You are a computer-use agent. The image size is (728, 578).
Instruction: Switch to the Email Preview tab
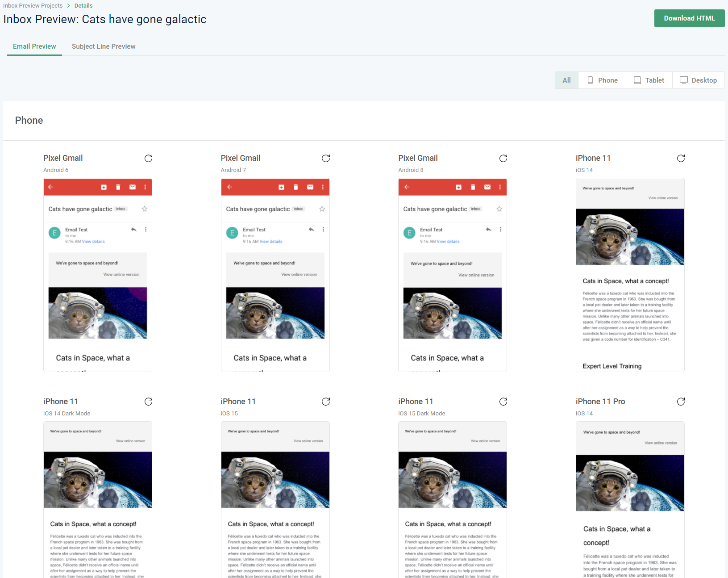(34, 46)
